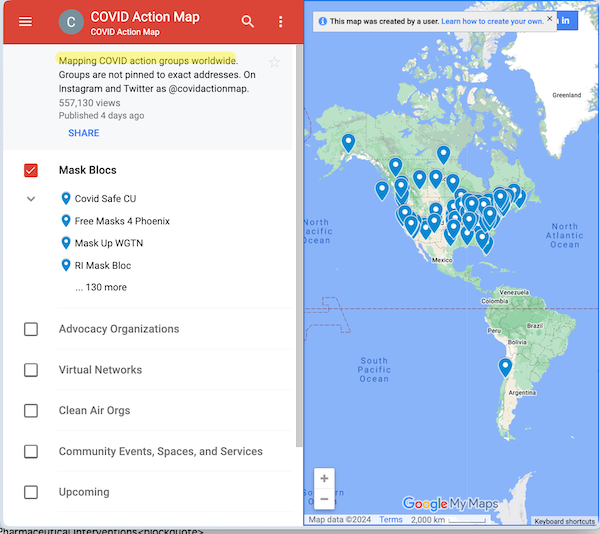600x534 pixels.
Task: Click the Alaska map marker pin
Action: (348, 142)
